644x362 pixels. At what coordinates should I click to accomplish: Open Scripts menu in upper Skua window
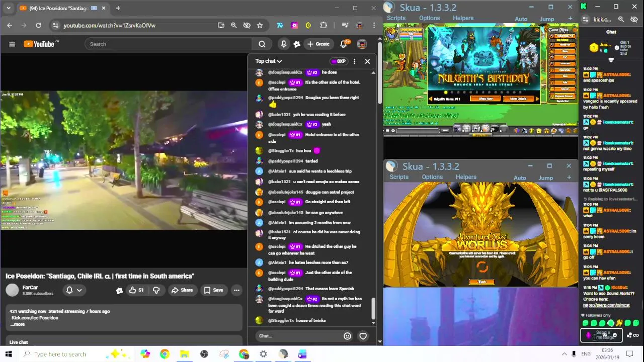[396, 19]
